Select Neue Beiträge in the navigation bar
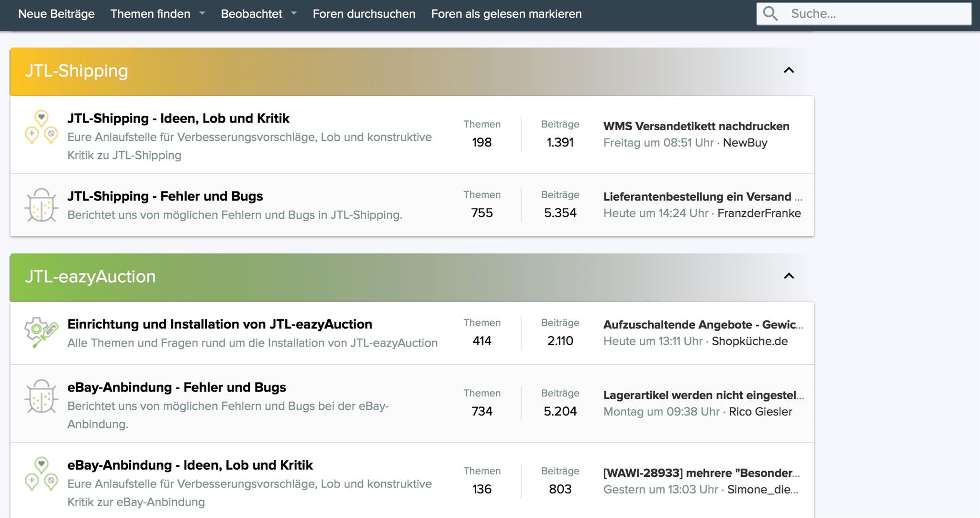The width and height of the screenshot is (980, 518). pyautogui.click(x=56, y=13)
